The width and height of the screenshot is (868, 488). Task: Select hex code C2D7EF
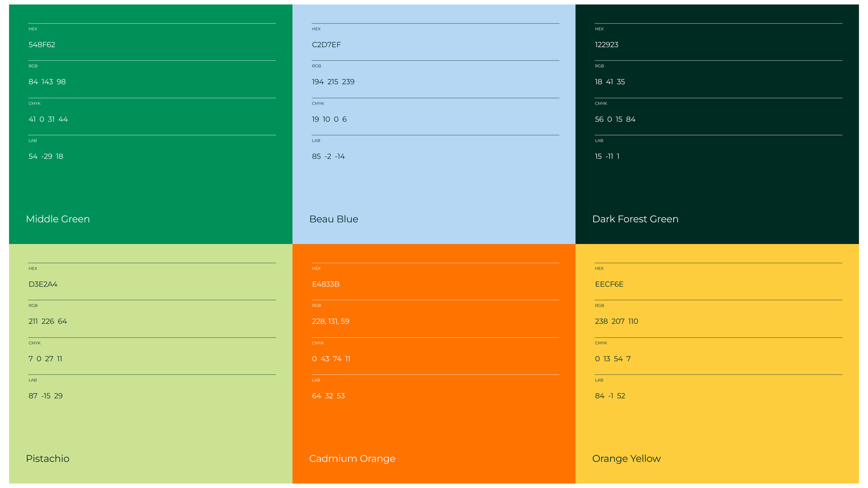[x=326, y=45]
